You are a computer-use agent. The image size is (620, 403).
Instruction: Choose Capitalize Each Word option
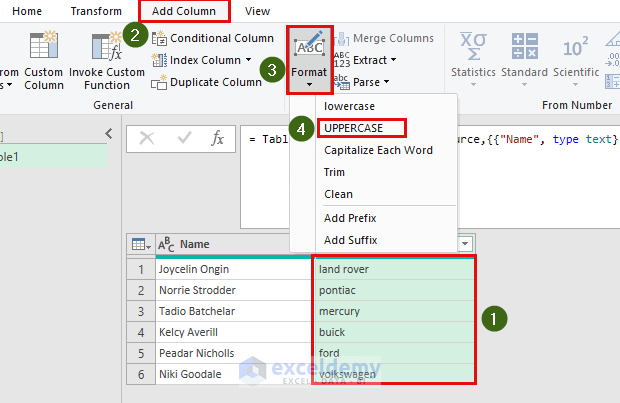click(378, 150)
